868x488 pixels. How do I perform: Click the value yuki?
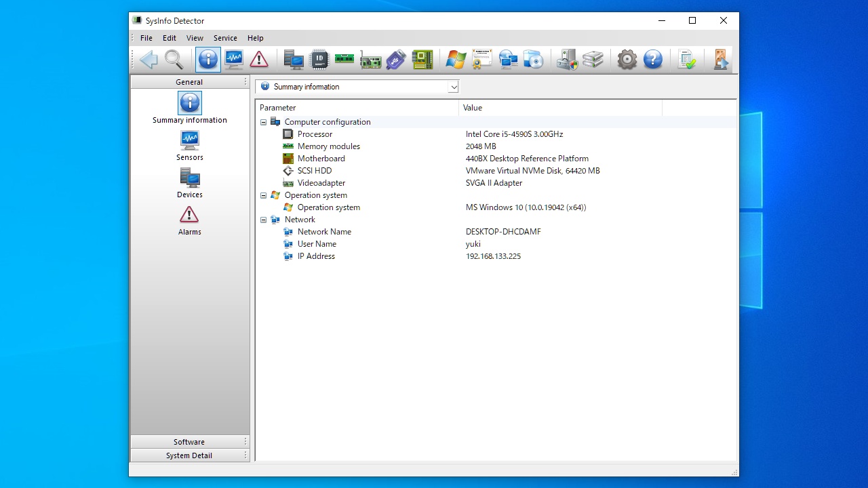pyautogui.click(x=473, y=244)
